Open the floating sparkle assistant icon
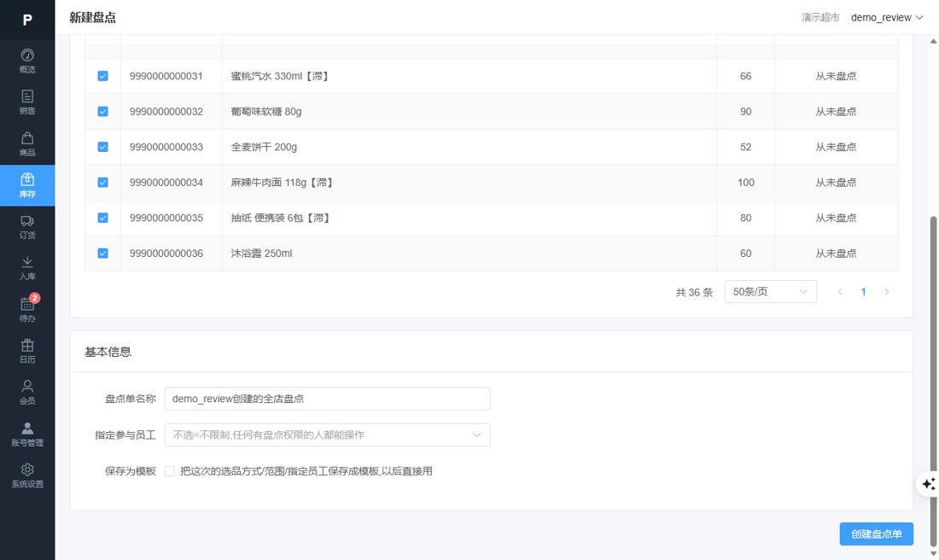The width and height of the screenshot is (939, 560). [928, 484]
